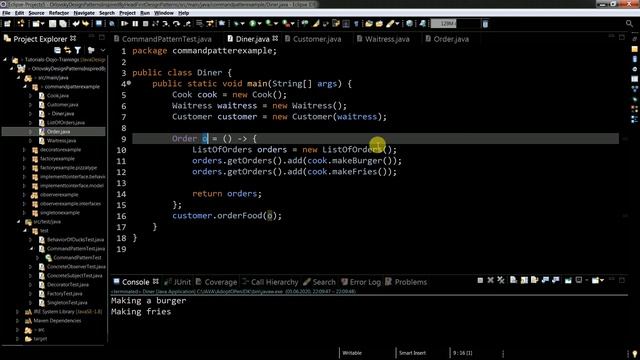This screenshot has height=360, width=640.
Task: Click the toolbar search magnifier icon
Action: point(629,24)
